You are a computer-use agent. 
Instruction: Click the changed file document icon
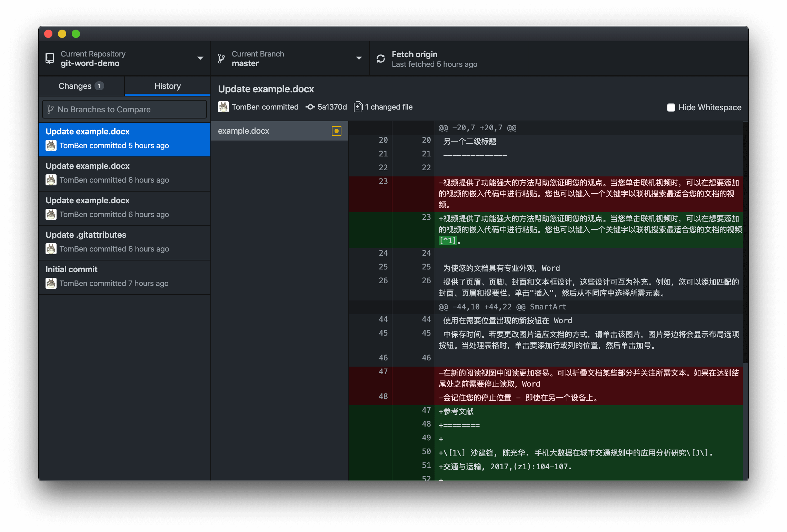(x=358, y=107)
